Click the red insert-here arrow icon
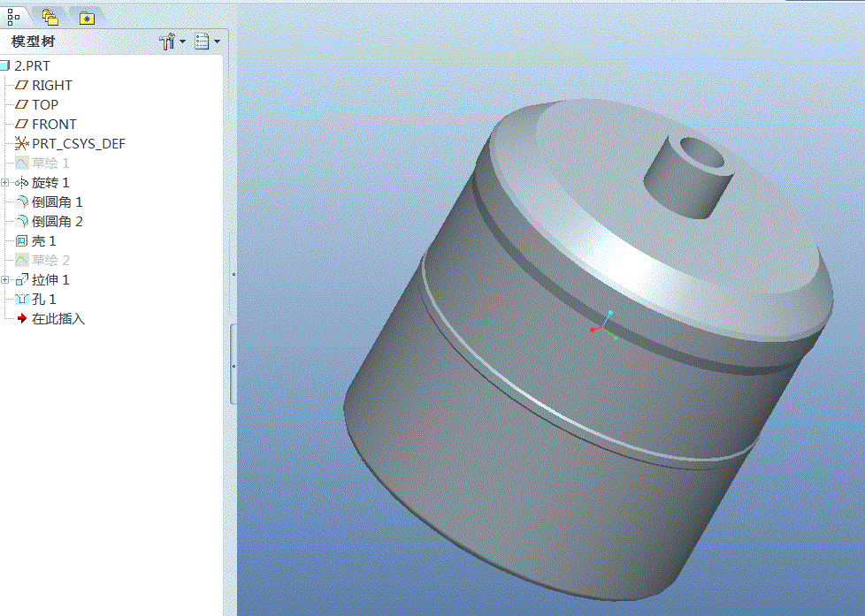The width and height of the screenshot is (865, 616). click(x=21, y=319)
